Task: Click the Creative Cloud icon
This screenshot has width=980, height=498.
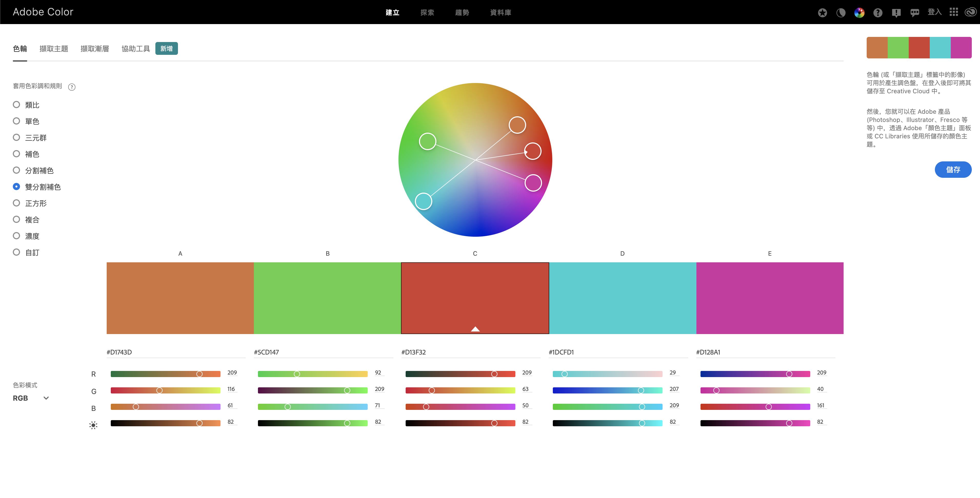Action: pos(971,12)
